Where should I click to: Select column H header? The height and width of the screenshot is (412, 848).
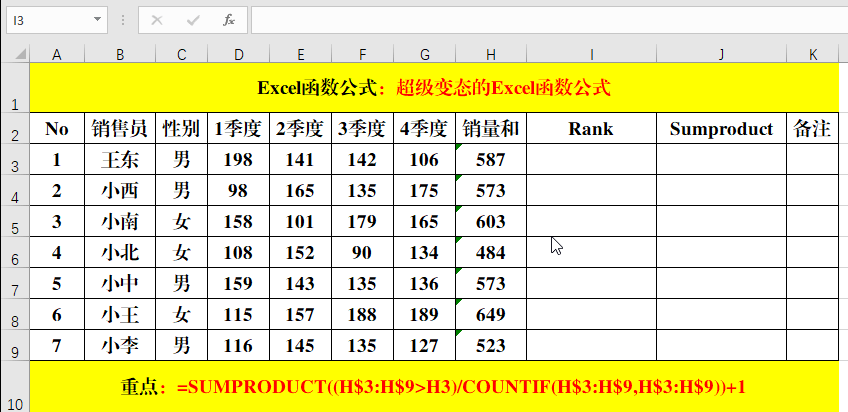coord(491,54)
